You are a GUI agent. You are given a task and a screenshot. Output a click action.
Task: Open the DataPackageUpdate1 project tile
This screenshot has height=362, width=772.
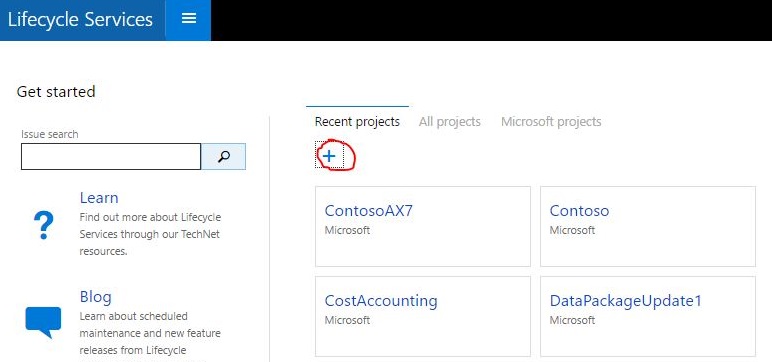click(x=648, y=316)
